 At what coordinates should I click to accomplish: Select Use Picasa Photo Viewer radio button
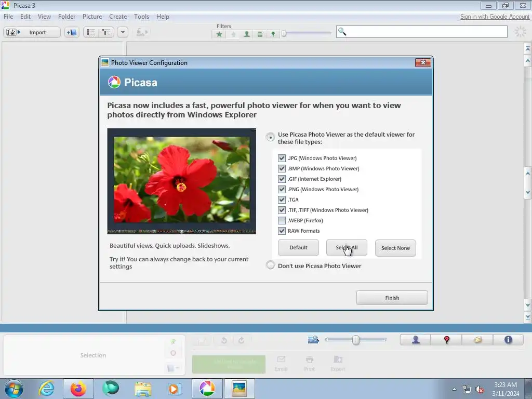click(270, 137)
